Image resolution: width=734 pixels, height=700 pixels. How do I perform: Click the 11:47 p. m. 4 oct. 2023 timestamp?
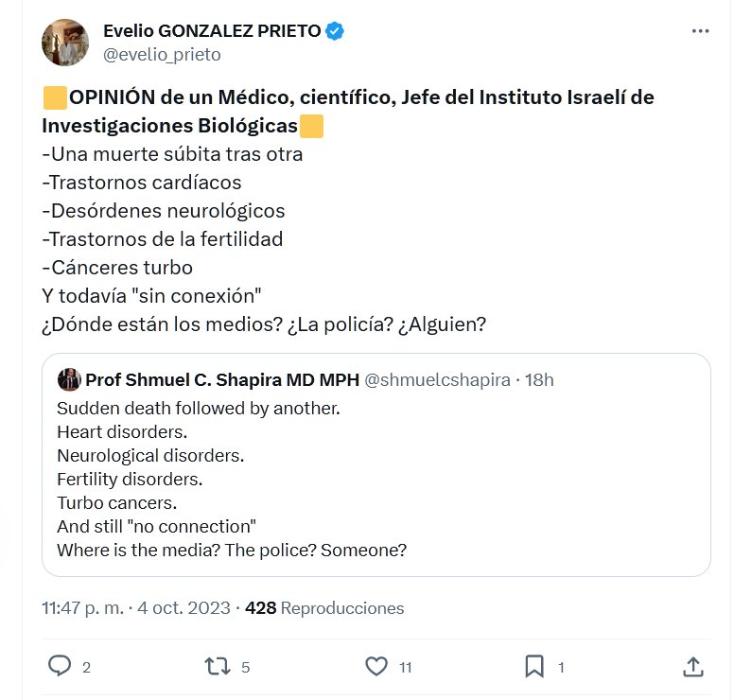136,607
